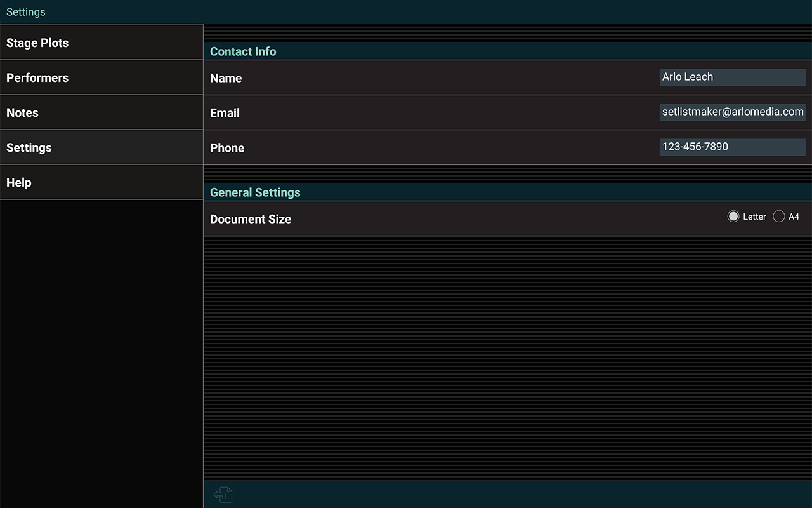
Task: Select the A4 document size option
Action: pos(779,217)
